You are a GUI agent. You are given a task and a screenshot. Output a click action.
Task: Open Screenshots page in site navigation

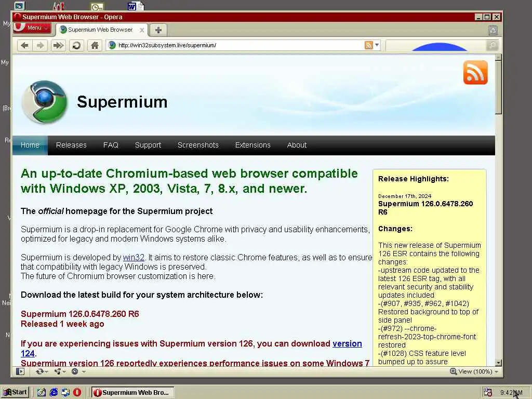tap(198, 145)
